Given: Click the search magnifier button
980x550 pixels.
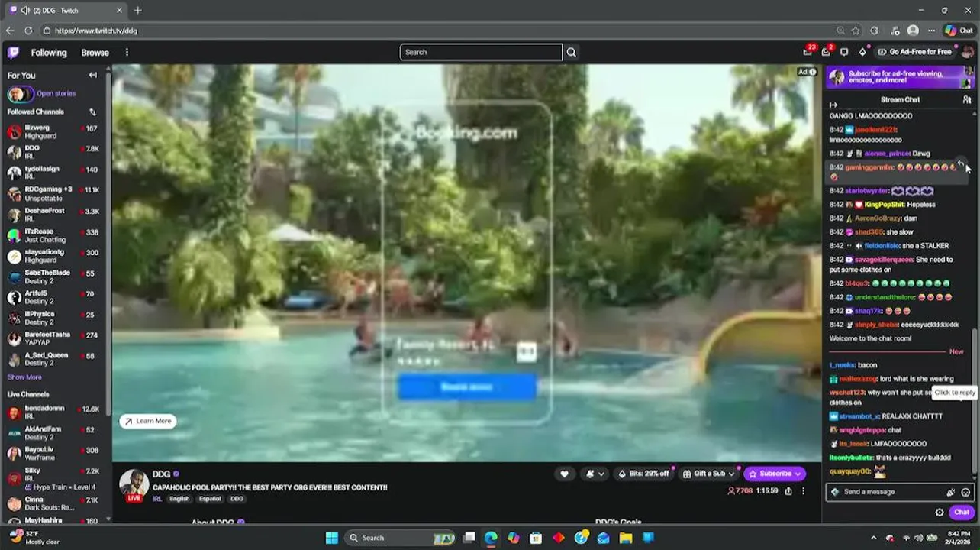Looking at the screenshot, I should 571,52.
